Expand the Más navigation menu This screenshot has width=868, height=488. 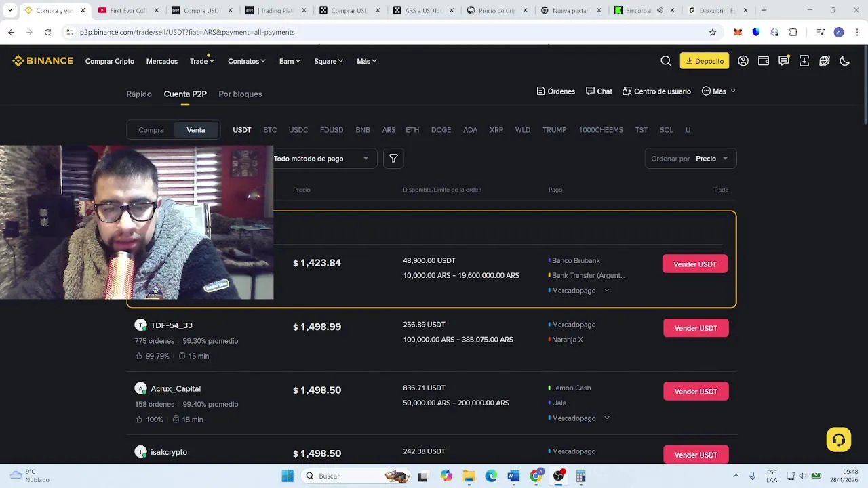(x=367, y=61)
